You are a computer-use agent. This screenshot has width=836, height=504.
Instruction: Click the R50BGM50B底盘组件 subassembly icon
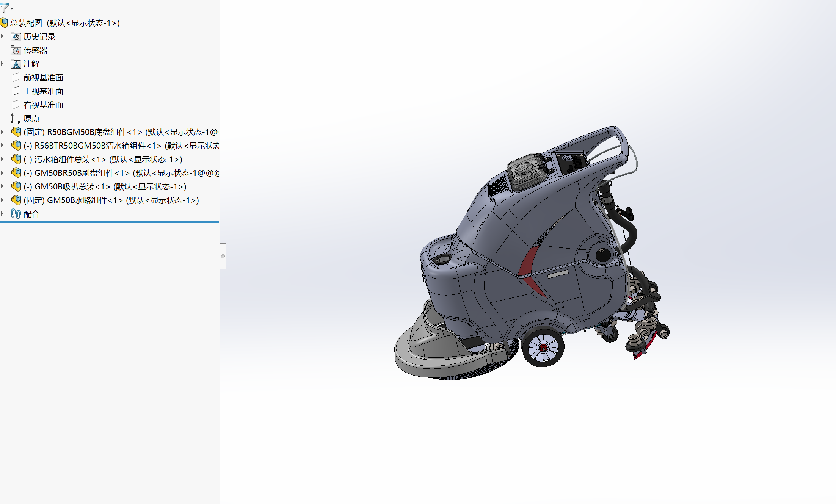(16, 132)
